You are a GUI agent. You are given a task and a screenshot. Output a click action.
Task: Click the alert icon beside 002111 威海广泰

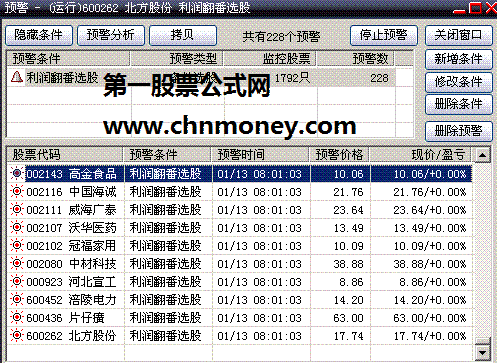pos(17,209)
